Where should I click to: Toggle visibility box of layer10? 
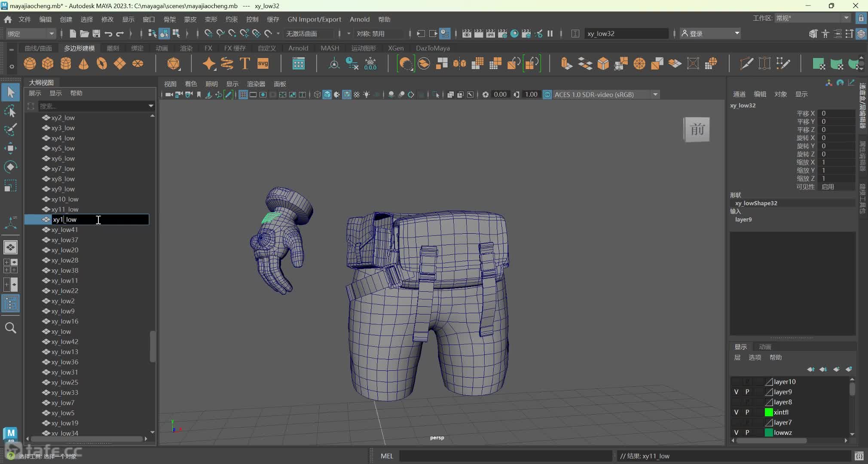736,382
